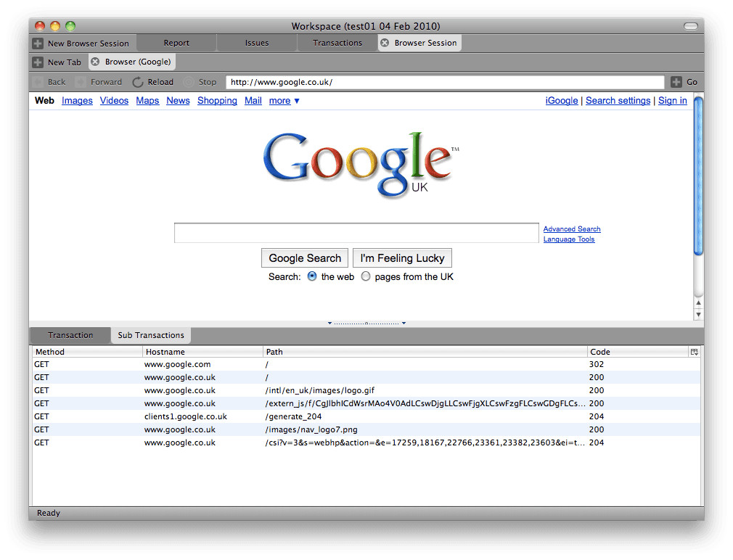733x560 pixels.
Task: Click the blue vertical scrollbar thumb of the web page
Action: click(698, 176)
